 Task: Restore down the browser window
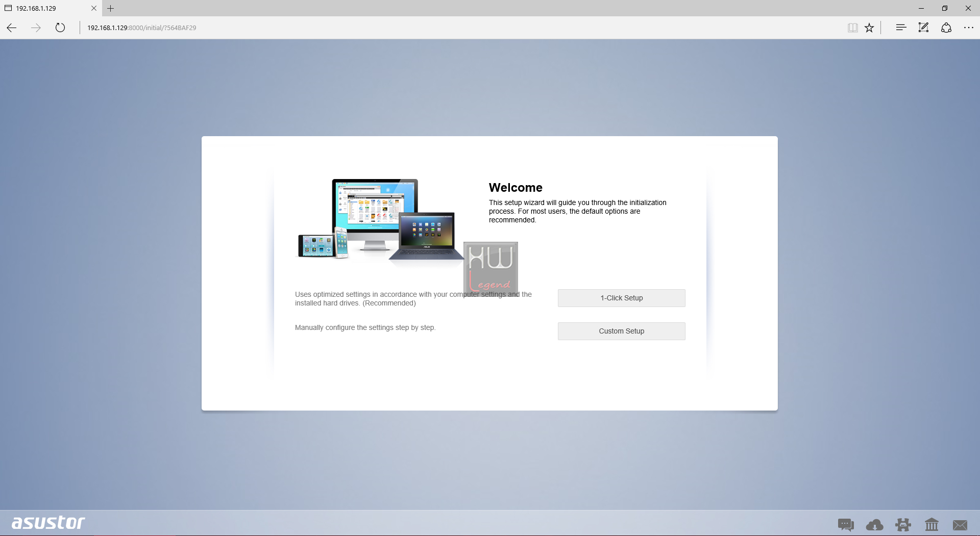(945, 8)
